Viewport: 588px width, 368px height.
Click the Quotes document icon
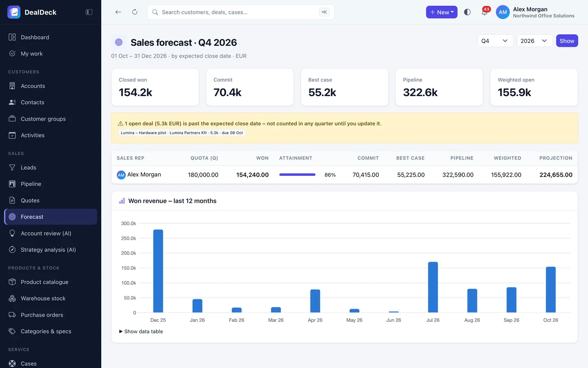click(12, 200)
